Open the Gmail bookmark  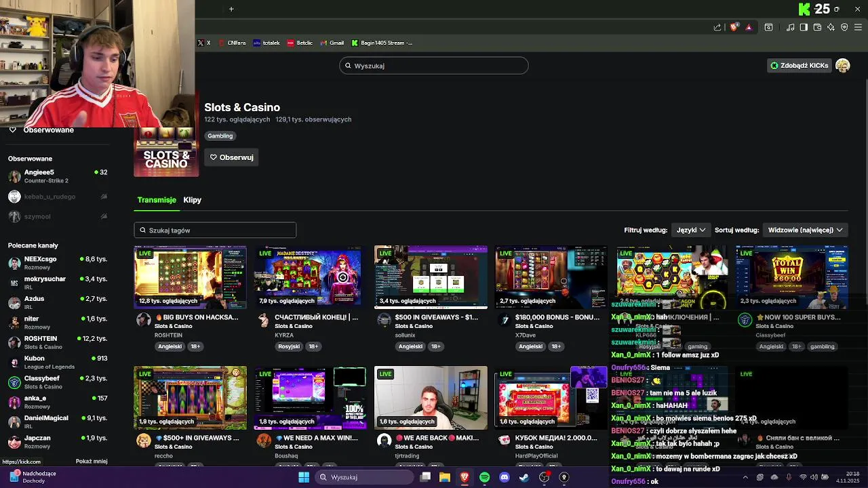tap(332, 43)
